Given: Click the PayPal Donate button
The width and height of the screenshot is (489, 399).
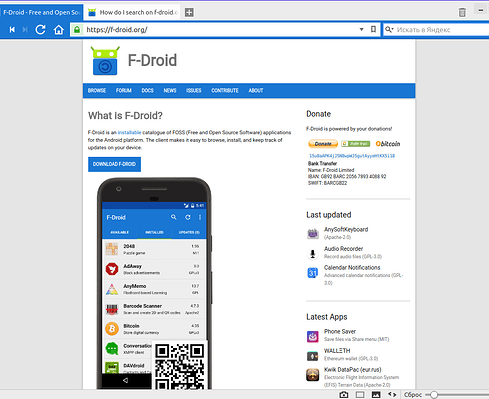Looking at the screenshot, I should click(323, 144).
